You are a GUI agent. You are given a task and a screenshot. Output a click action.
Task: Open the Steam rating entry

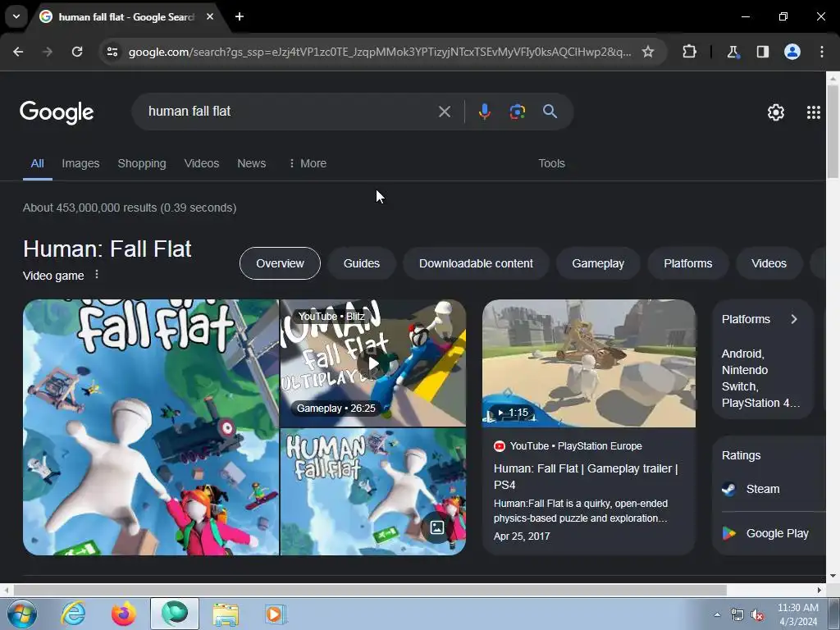coord(763,489)
